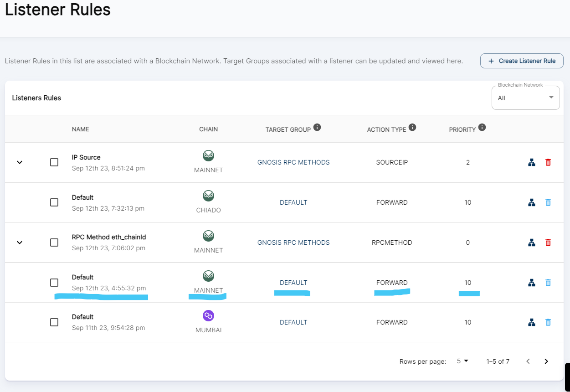570x392 pixels.
Task: Click the Listeners Rules table title
Action: tap(36, 98)
